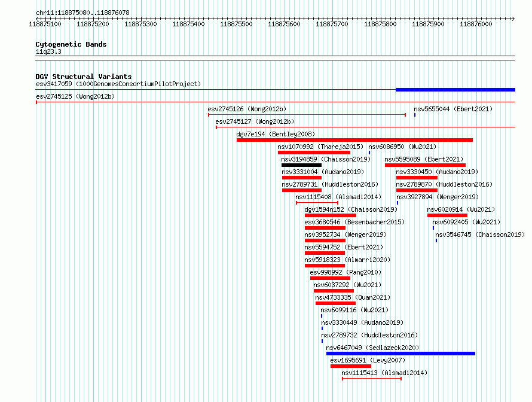Open nsv2789732 (Huddleston2016) label
The height and width of the screenshot is (402, 532).
(369, 335)
